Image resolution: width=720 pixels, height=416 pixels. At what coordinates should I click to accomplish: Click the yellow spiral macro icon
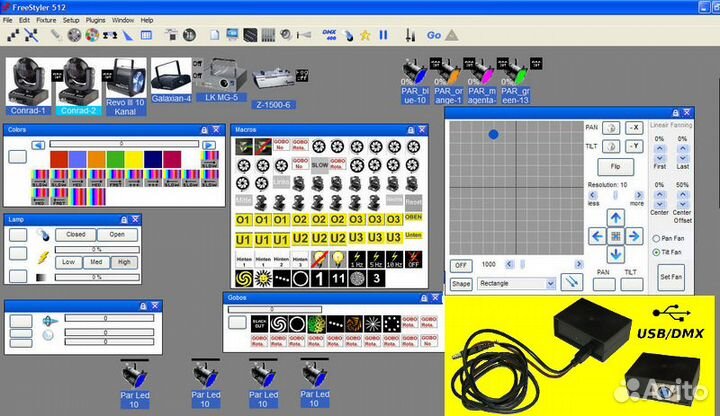244,278
